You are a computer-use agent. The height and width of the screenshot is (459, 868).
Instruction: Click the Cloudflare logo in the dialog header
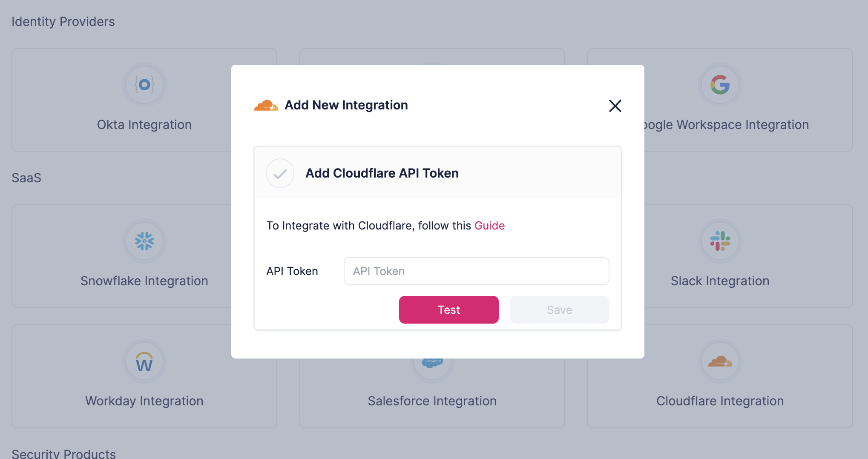point(266,105)
